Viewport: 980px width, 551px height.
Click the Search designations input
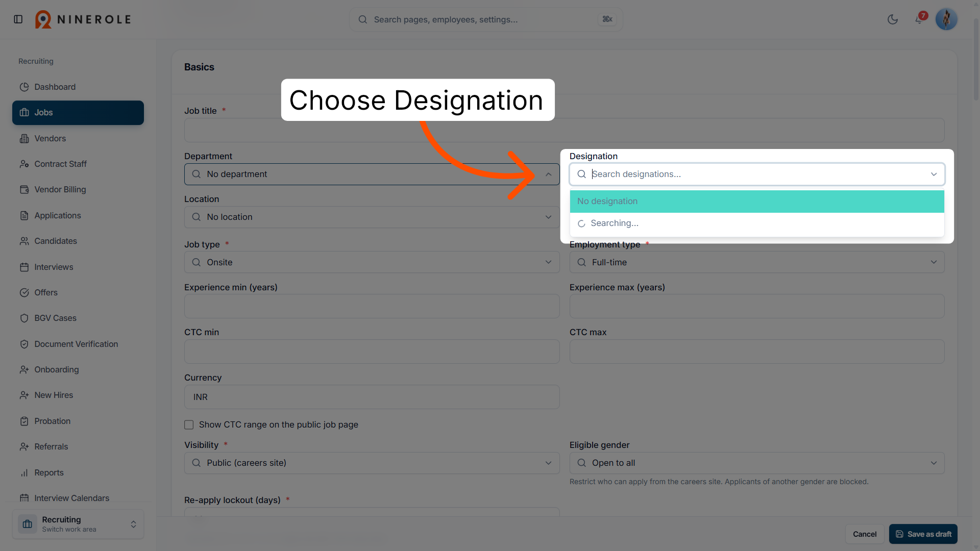[757, 174]
